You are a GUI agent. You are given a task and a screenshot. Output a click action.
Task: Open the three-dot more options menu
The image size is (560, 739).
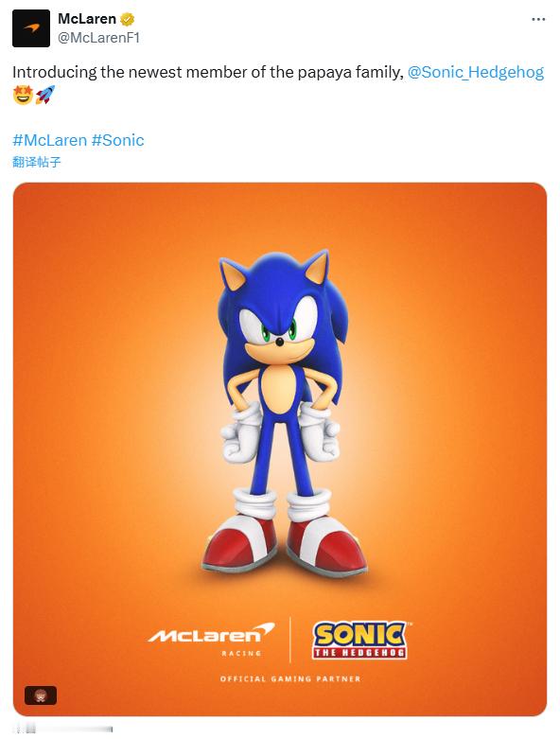tap(538, 19)
